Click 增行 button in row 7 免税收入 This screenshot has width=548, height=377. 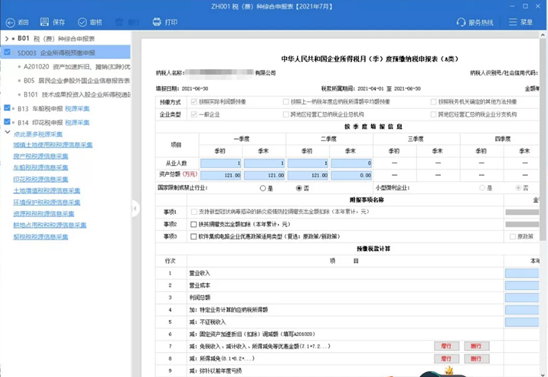(x=446, y=346)
